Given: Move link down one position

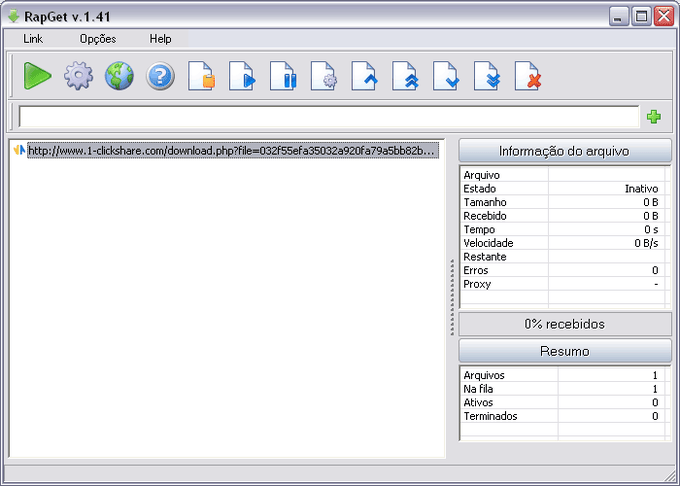Looking at the screenshot, I should pos(446,76).
